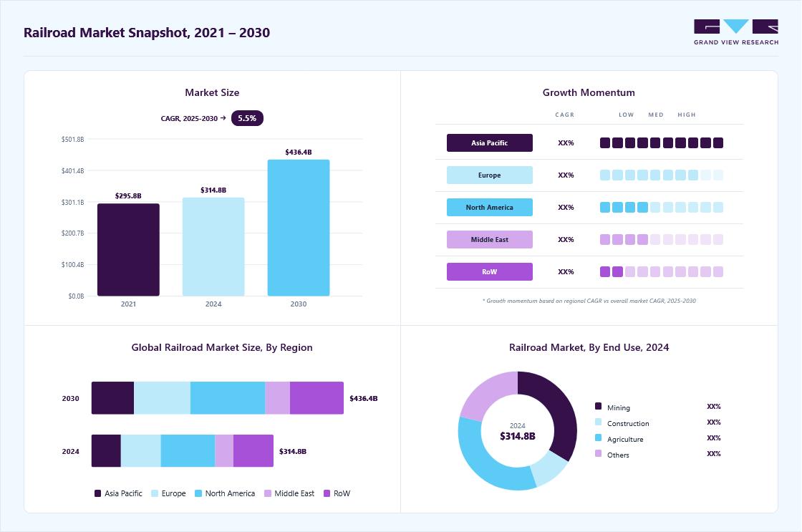Select the RoW label in Growth Momentum
This screenshot has width=802, height=532.
pos(490,271)
